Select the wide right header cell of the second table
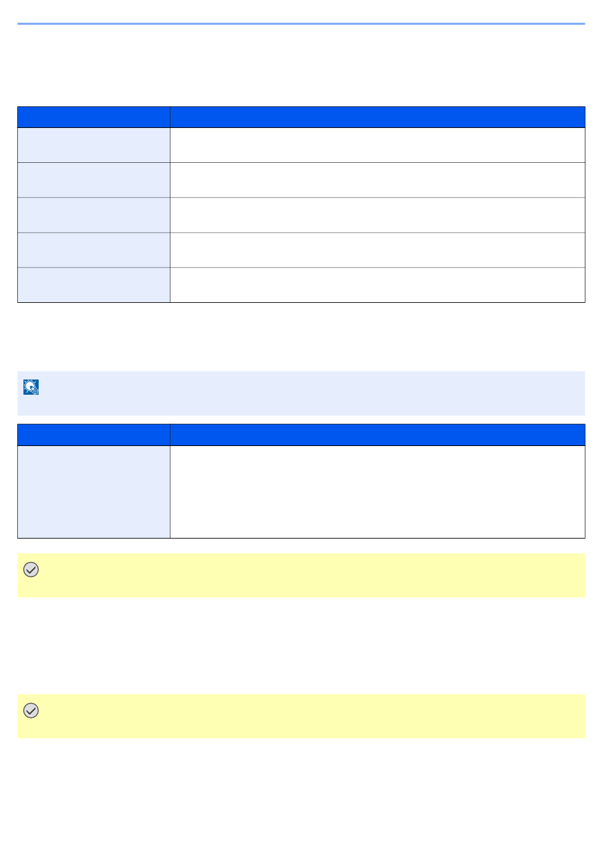The height and width of the screenshot is (868, 602). [378, 435]
